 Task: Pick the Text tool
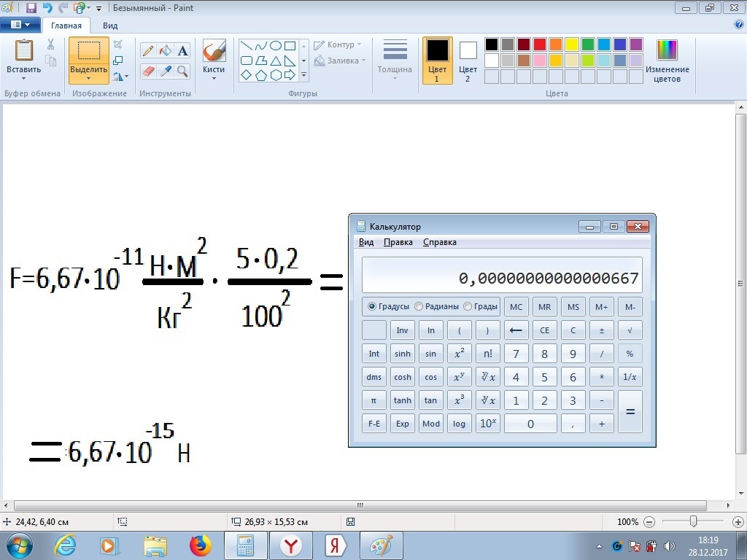coord(182,51)
